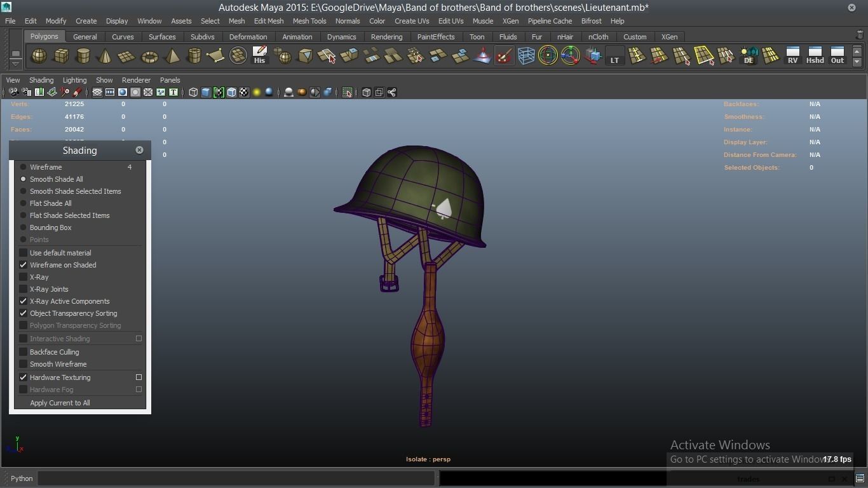The width and height of the screenshot is (868, 488).
Task: Toggle isolate select icon in panel toolbar
Action: (x=347, y=93)
